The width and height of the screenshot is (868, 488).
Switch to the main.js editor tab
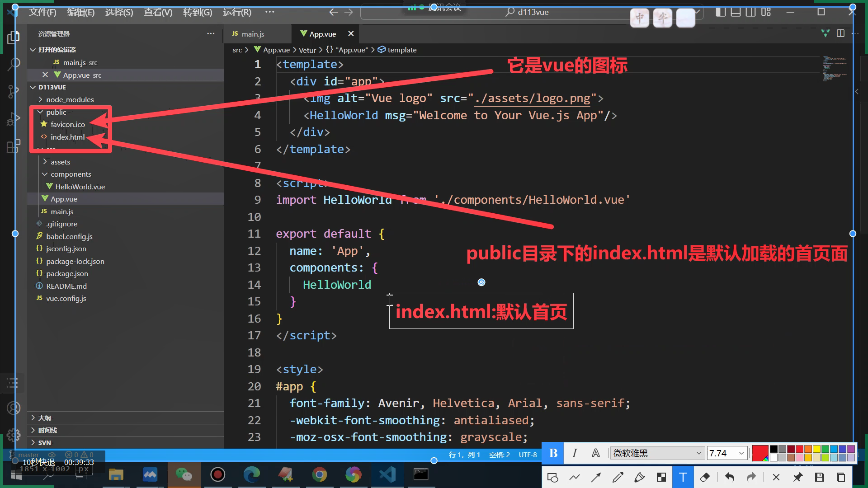pyautogui.click(x=253, y=34)
